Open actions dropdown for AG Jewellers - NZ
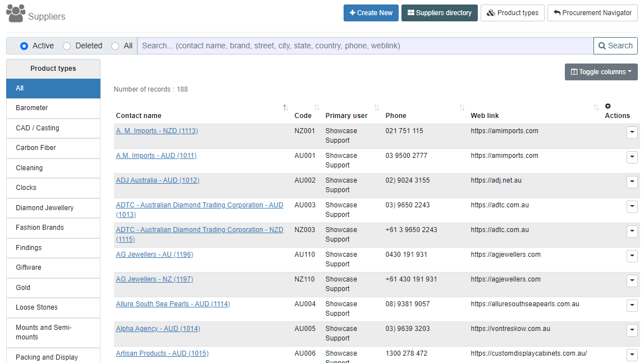Image resolution: width=644 pixels, height=363 pixels. point(632,280)
